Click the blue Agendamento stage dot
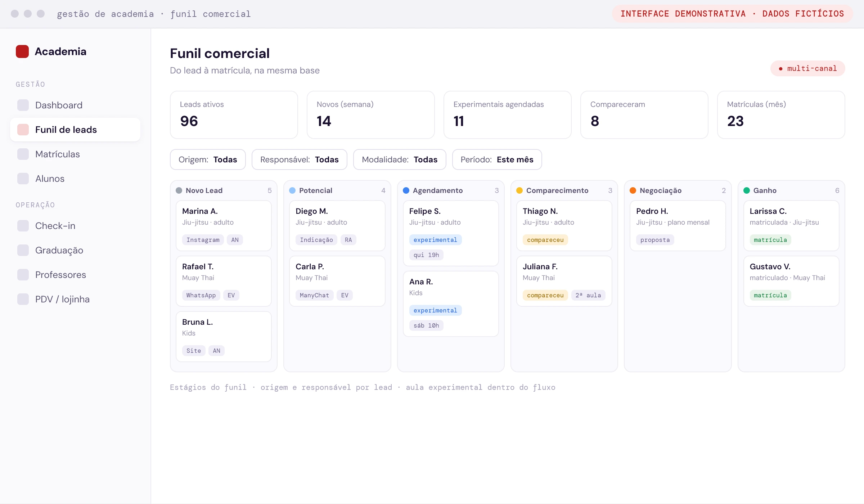 406,190
